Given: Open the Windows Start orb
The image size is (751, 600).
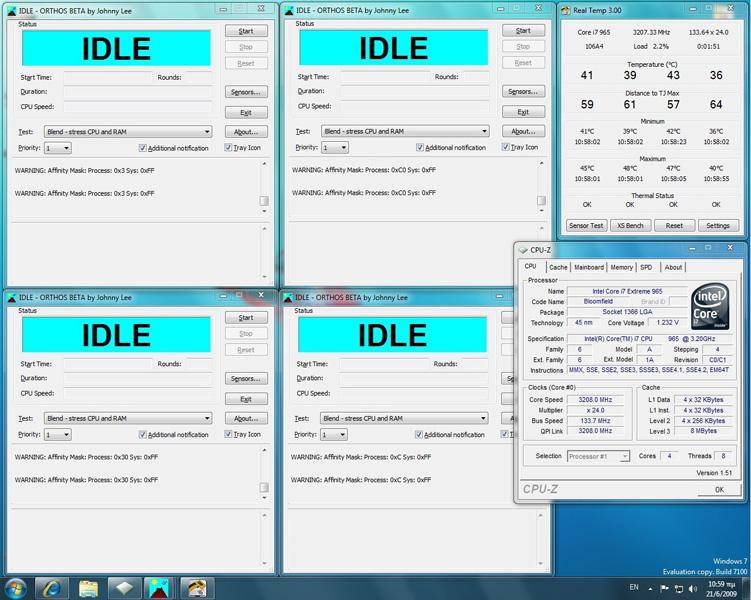Looking at the screenshot, I should (16, 589).
